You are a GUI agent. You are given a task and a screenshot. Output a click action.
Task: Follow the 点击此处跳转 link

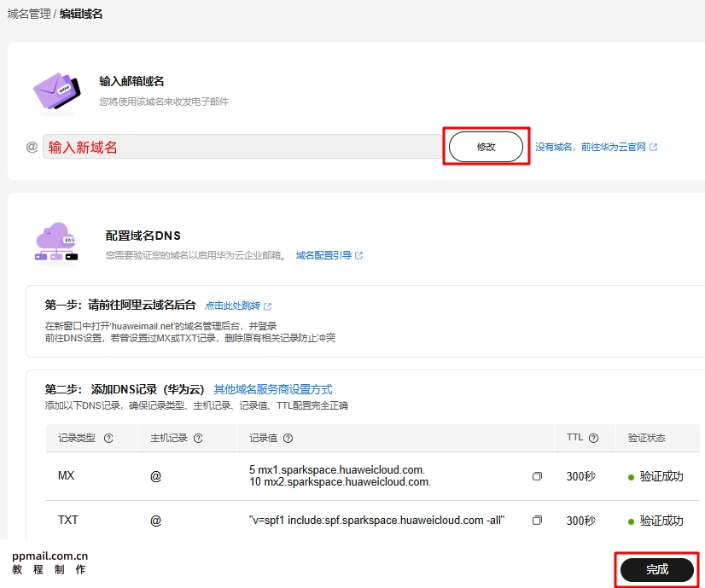[x=232, y=306]
